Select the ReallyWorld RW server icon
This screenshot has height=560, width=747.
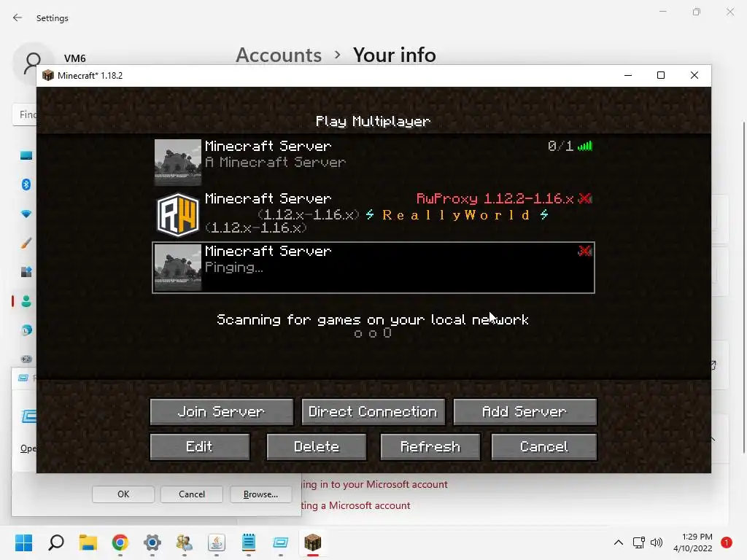tap(178, 215)
